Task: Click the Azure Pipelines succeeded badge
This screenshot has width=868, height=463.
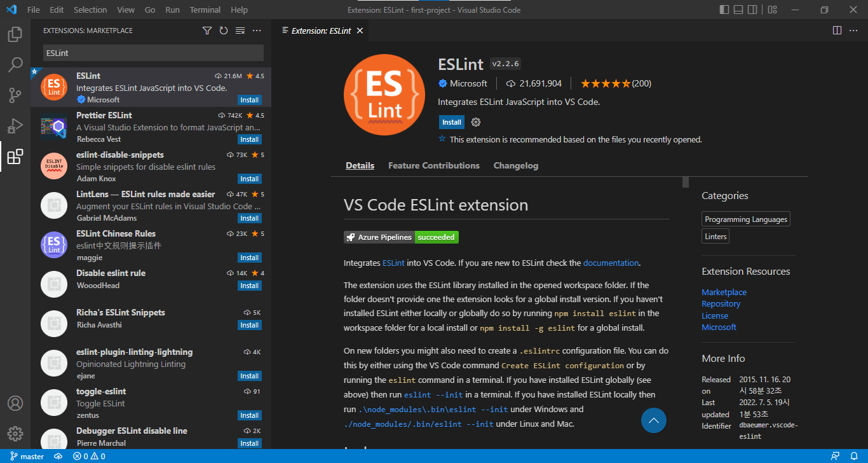Action: 401,237
